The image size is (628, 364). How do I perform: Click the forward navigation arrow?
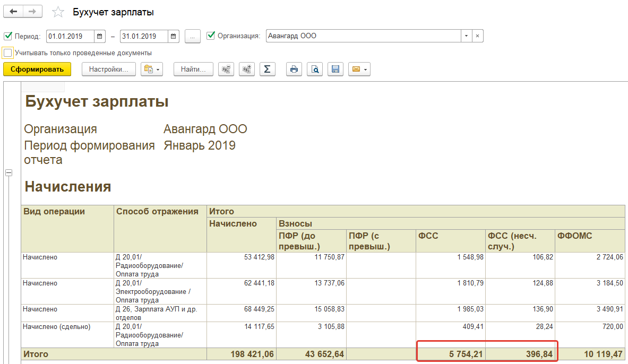[x=32, y=12]
